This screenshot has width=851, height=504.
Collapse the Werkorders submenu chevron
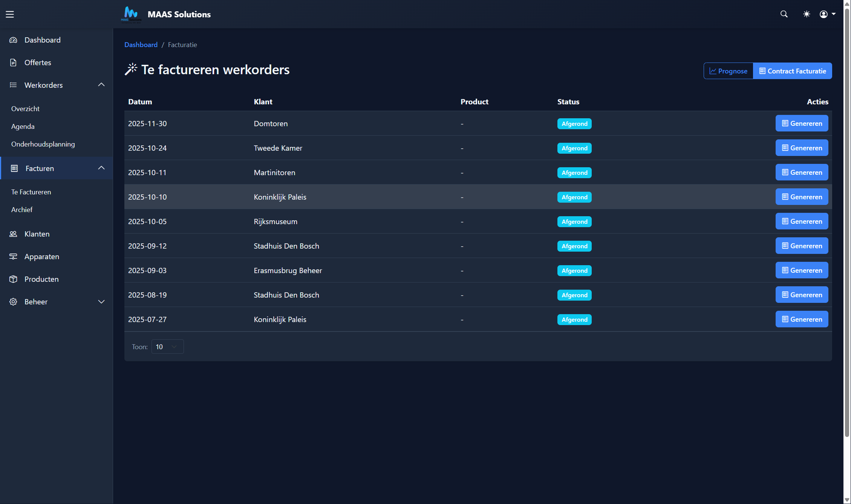[x=101, y=85]
